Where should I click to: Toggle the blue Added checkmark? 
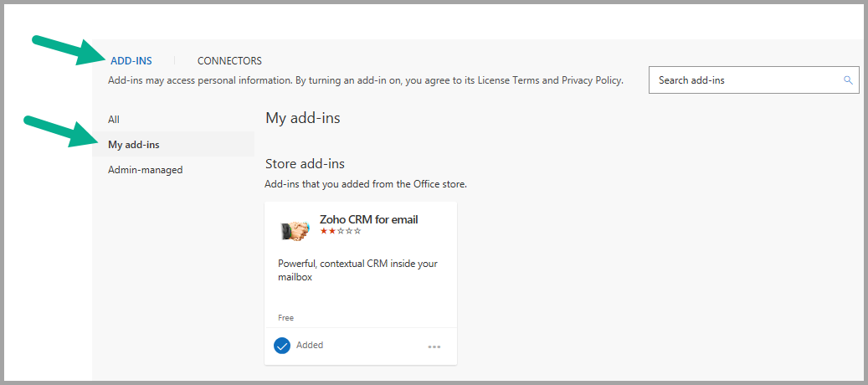tap(282, 346)
